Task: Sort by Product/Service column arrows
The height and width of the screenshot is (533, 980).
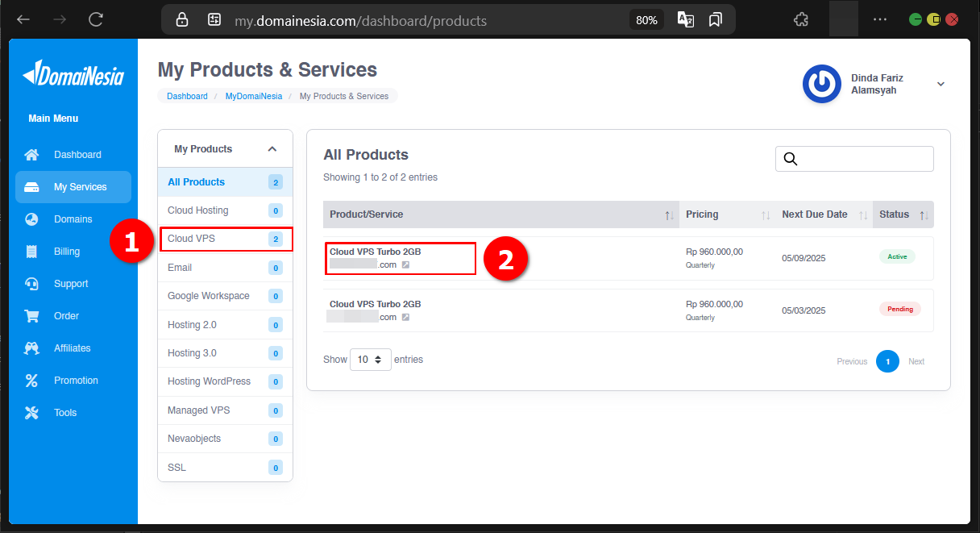Action: [669, 215]
